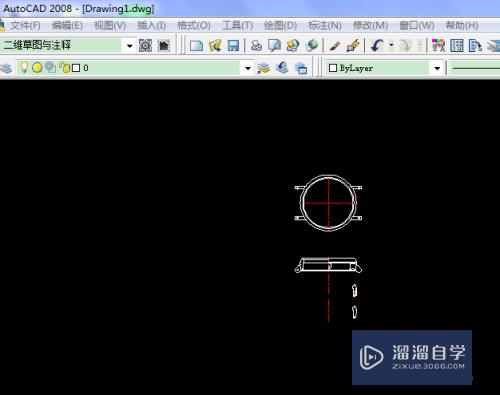The width and height of the screenshot is (500, 395).
Task: Click the side view profile drawing
Action: [x=328, y=265]
